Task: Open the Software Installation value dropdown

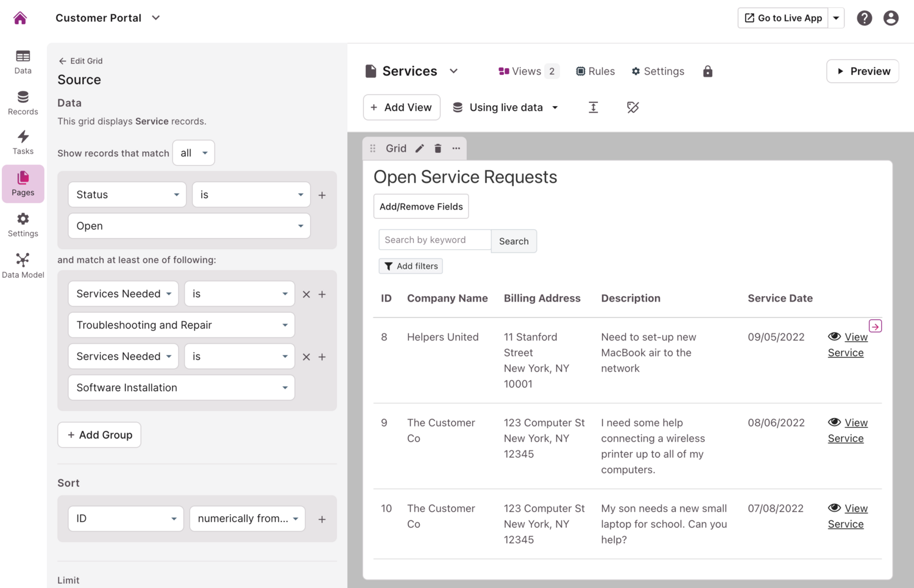Action: coord(181,388)
